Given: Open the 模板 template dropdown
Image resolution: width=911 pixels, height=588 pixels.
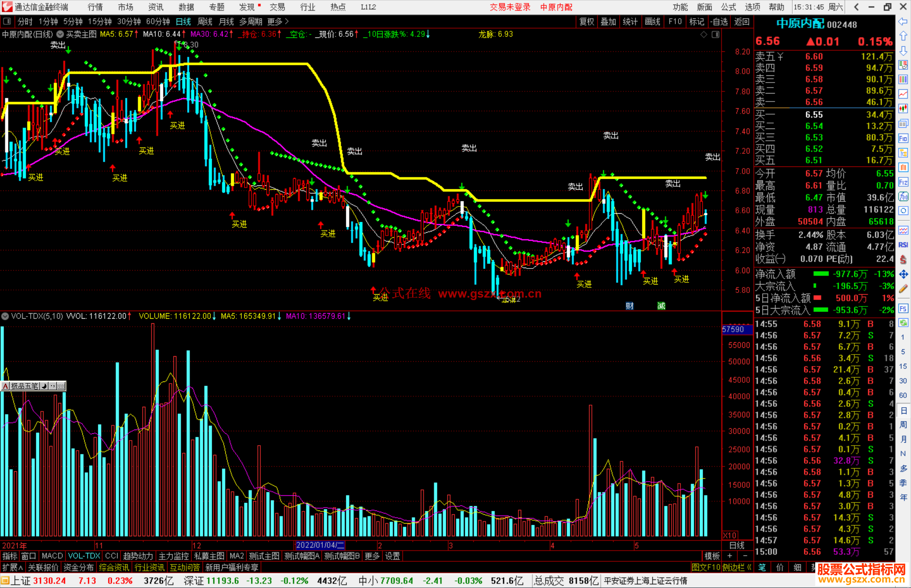Looking at the screenshot, I should [712, 556].
